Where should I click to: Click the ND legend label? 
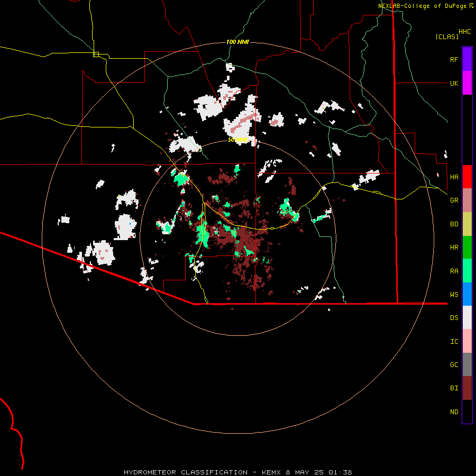454,412
